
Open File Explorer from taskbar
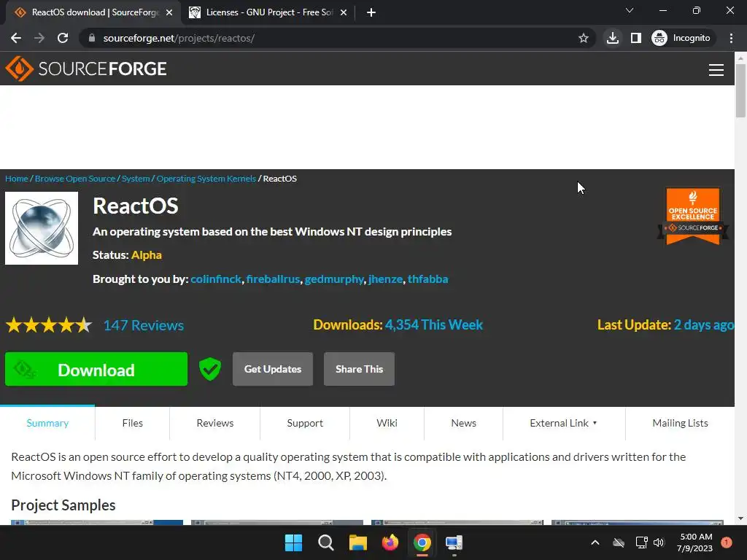[357, 542]
